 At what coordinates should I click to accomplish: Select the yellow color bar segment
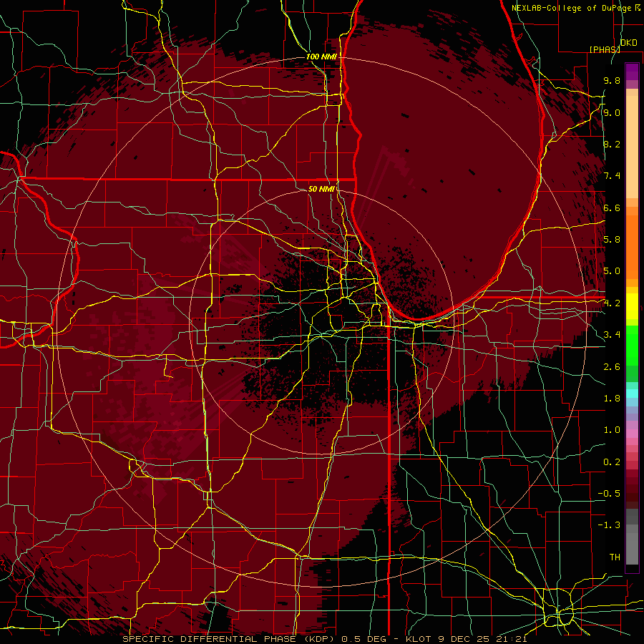632,306
